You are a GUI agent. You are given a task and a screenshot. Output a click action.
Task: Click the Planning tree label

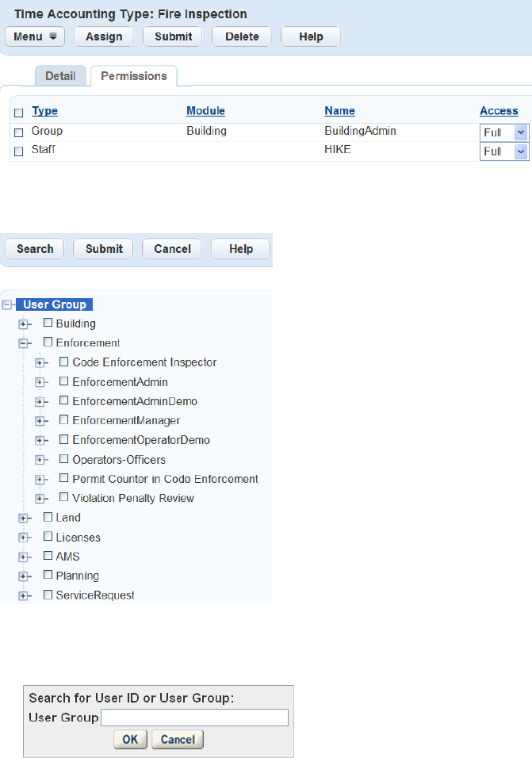(x=78, y=576)
